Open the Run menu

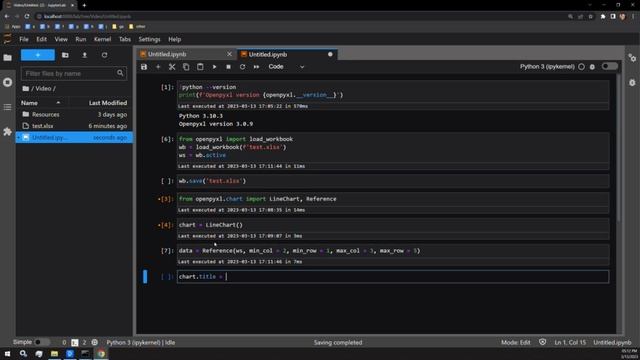80,39
